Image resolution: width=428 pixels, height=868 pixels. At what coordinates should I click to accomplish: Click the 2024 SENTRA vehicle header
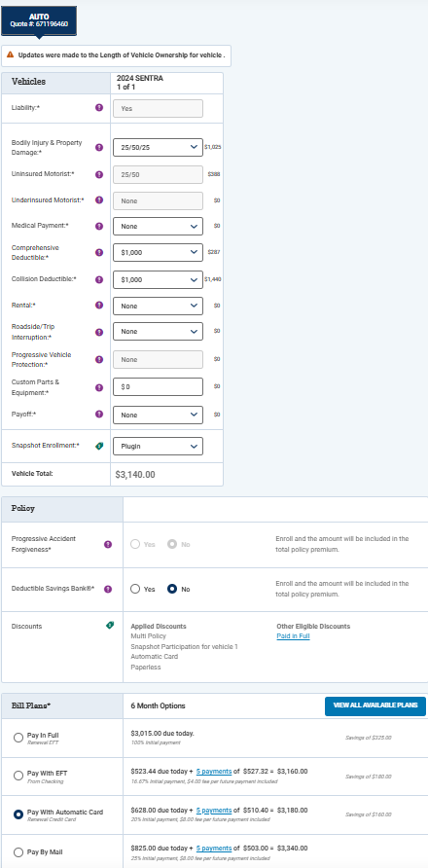(140, 83)
